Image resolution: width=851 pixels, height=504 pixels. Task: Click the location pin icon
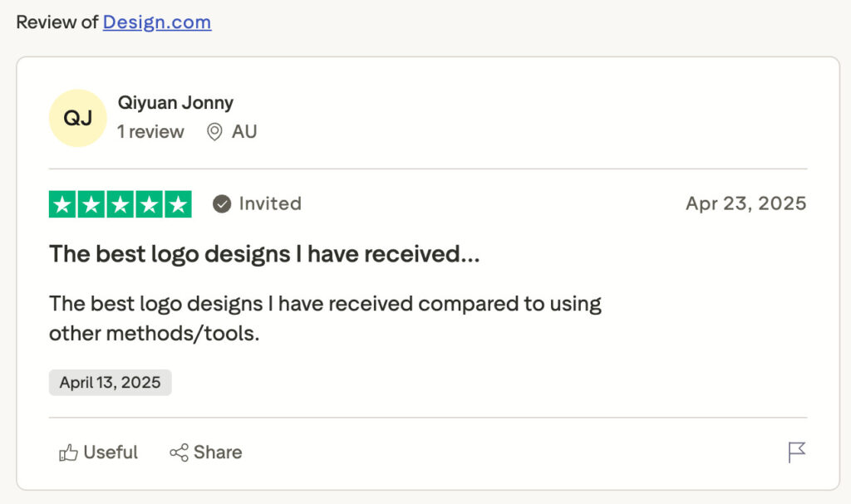214,132
